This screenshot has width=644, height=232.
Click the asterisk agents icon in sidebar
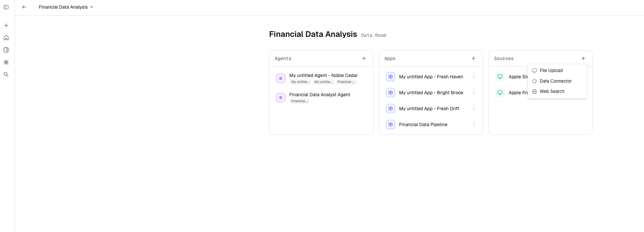6,62
